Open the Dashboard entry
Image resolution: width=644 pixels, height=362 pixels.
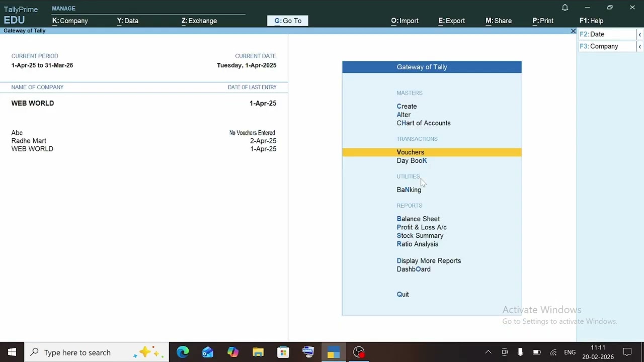(x=414, y=269)
